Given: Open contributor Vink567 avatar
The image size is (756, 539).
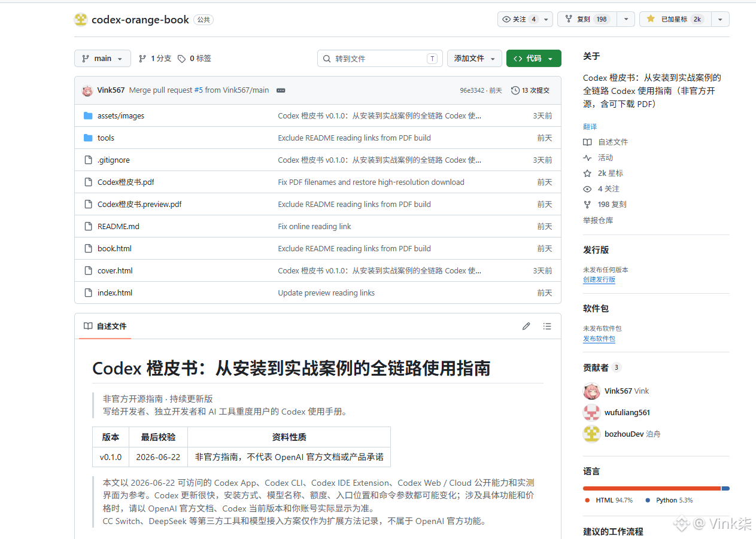Looking at the screenshot, I should click(591, 391).
